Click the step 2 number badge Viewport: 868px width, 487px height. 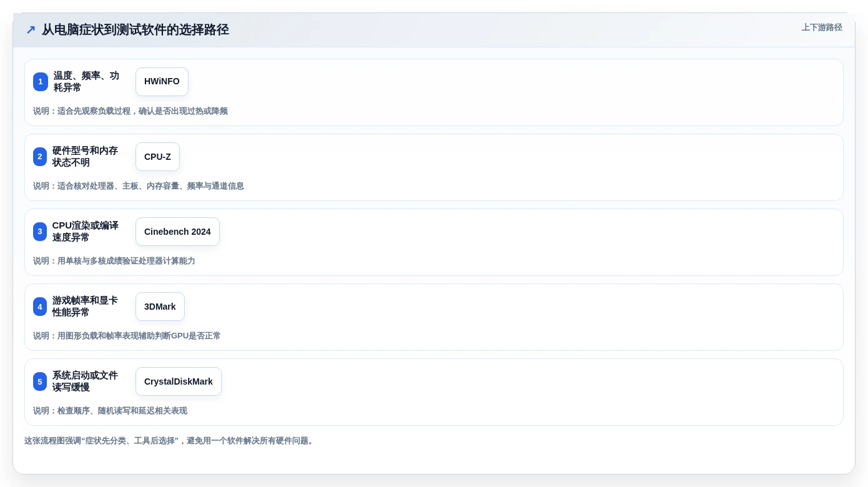point(40,157)
